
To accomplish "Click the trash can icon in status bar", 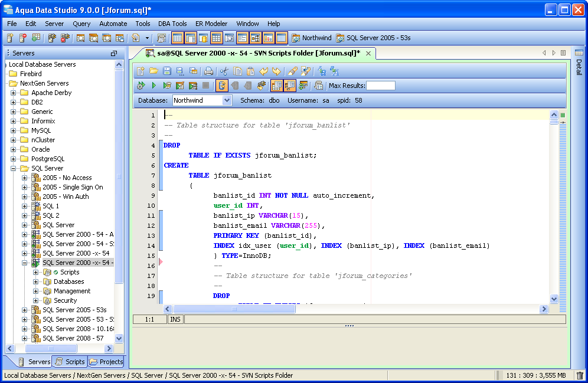I will [x=580, y=375].
